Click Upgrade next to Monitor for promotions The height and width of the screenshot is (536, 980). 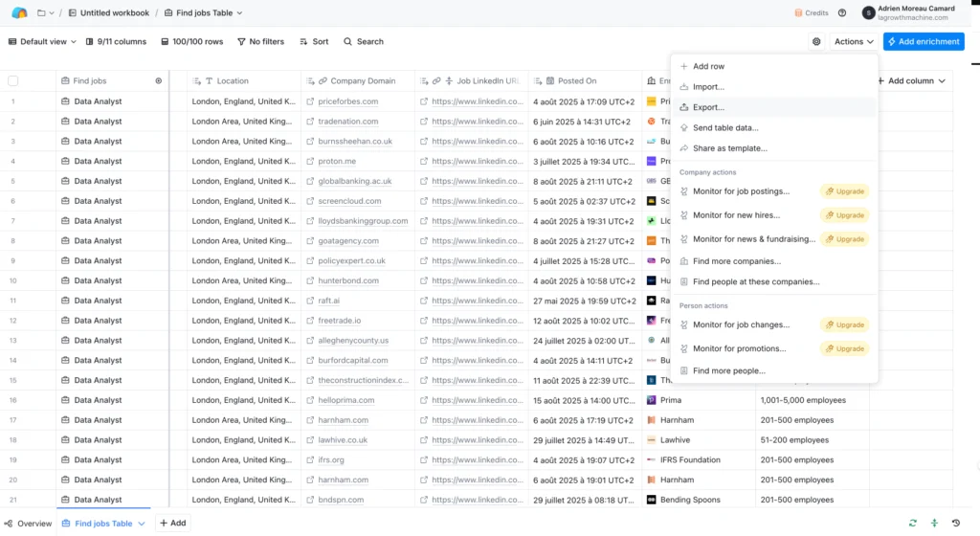(x=844, y=349)
